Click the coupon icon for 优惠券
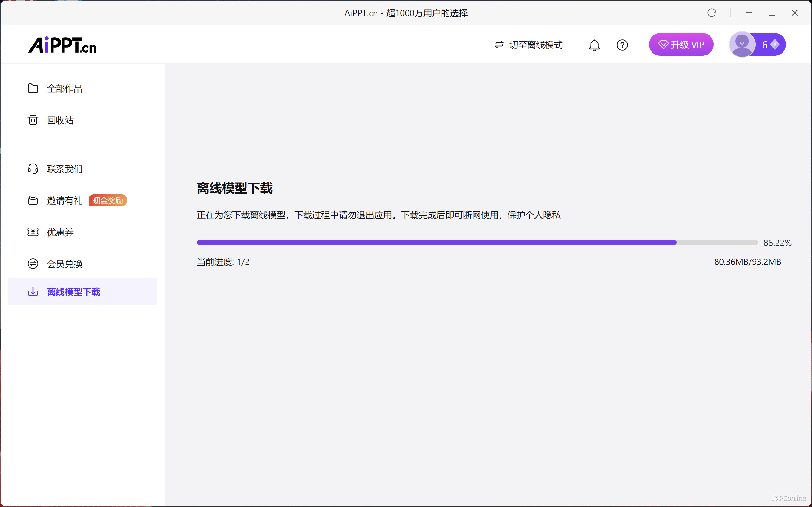Screen dimensions: 812x507 coord(33,232)
